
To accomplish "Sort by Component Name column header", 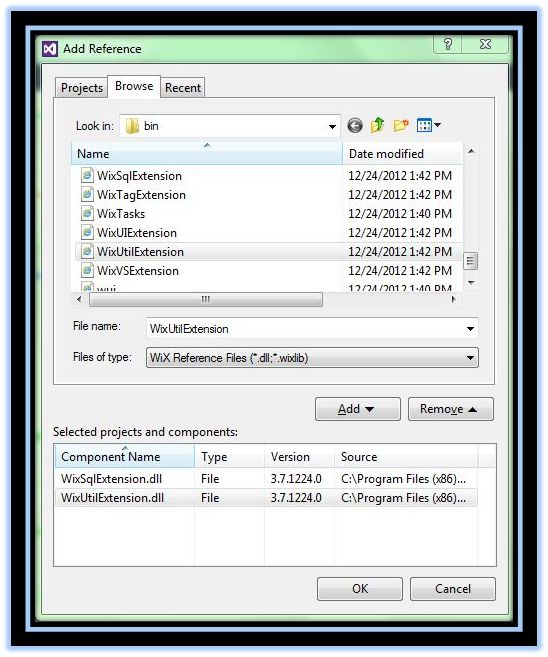I will [x=125, y=457].
